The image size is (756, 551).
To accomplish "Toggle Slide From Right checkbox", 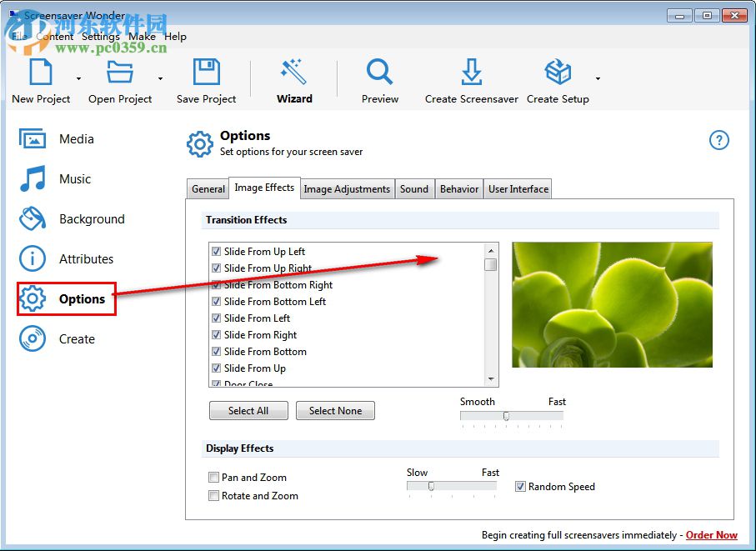I will point(217,334).
